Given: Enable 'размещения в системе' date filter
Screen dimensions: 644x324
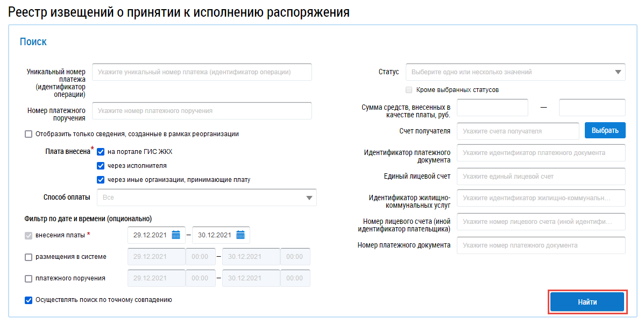Looking at the screenshot, I should click(x=29, y=257).
